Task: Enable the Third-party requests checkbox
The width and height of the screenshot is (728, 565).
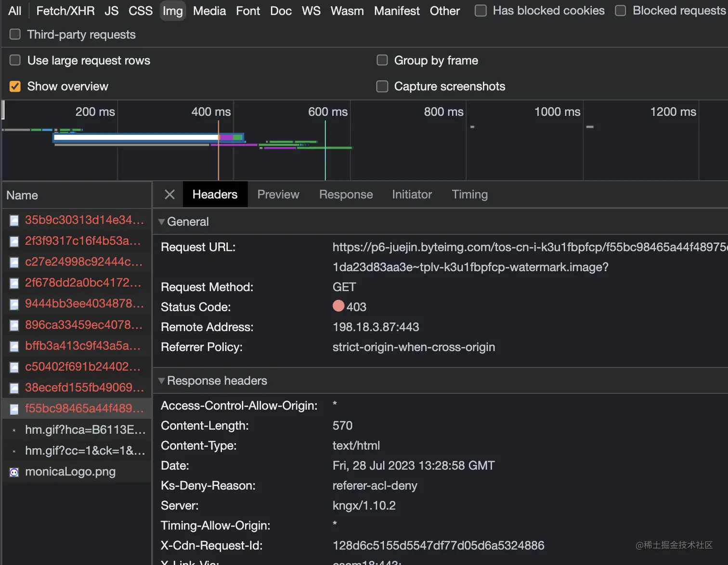Action: pos(15,34)
